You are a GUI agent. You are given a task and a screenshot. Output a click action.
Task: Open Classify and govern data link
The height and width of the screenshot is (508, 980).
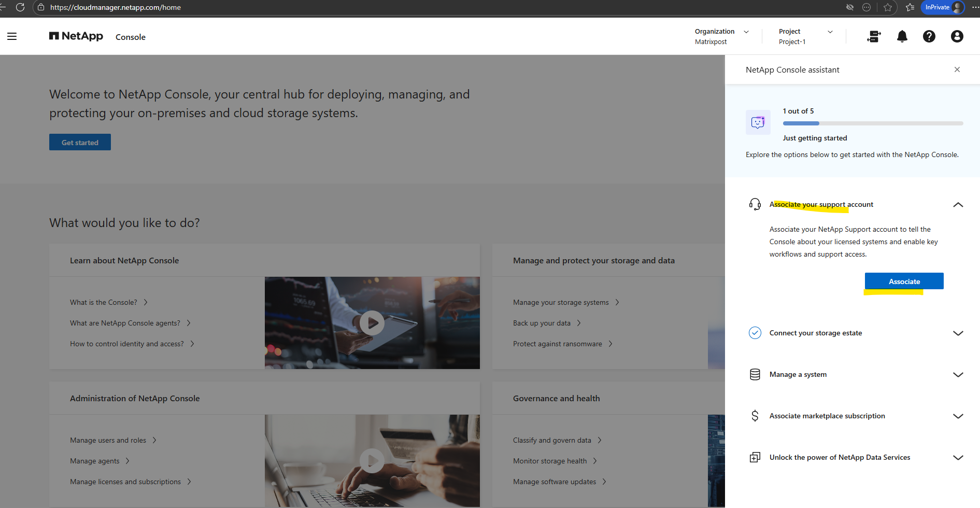[558, 440]
